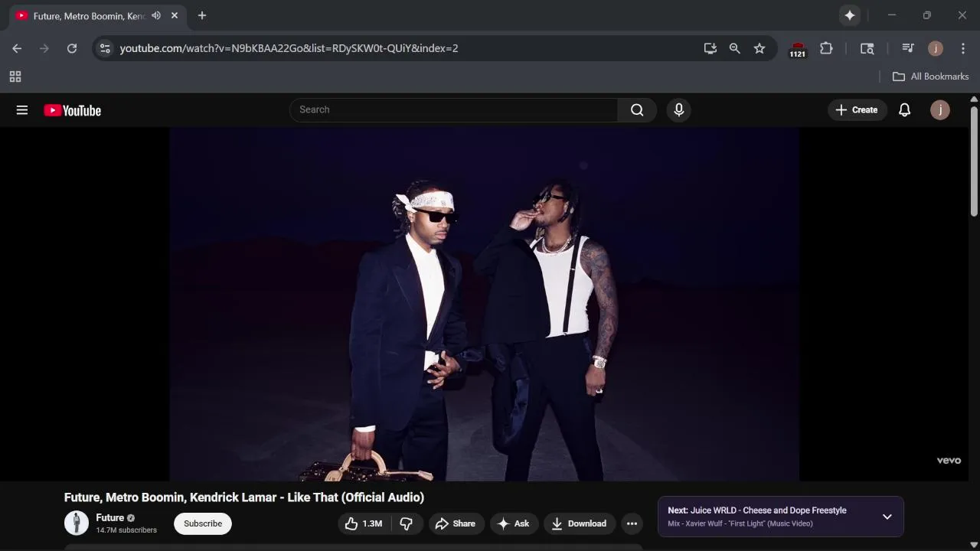The image size is (980, 551).
Task: Click the Gemini sparkle button in title bar
Action: (850, 15)
